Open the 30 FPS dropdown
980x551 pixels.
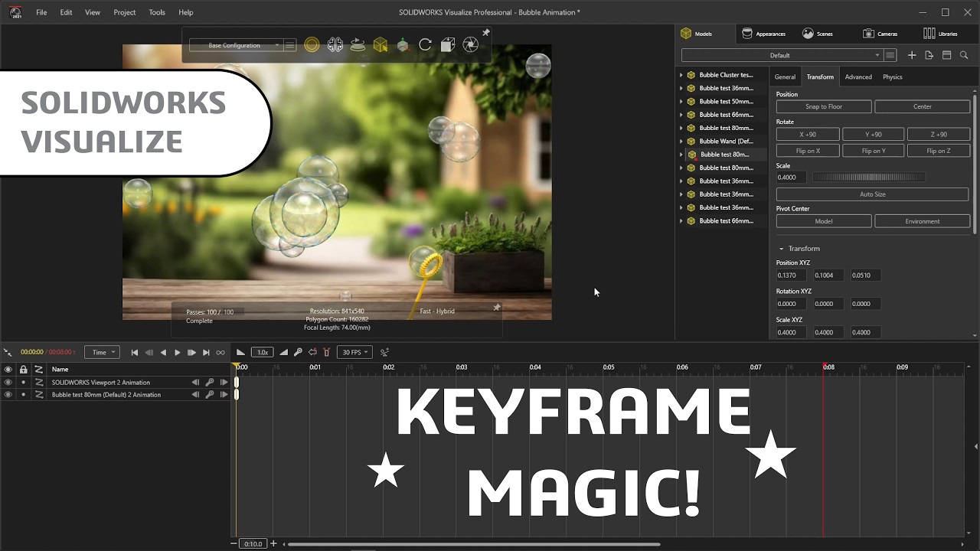(355, 352)
